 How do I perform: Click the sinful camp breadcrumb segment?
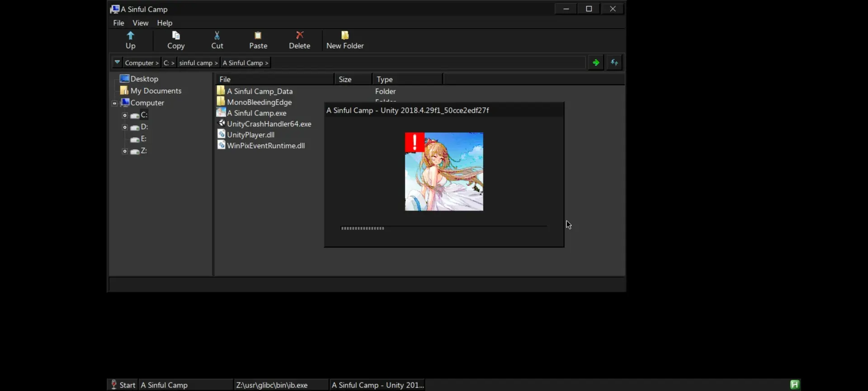[x=198, y=63]
